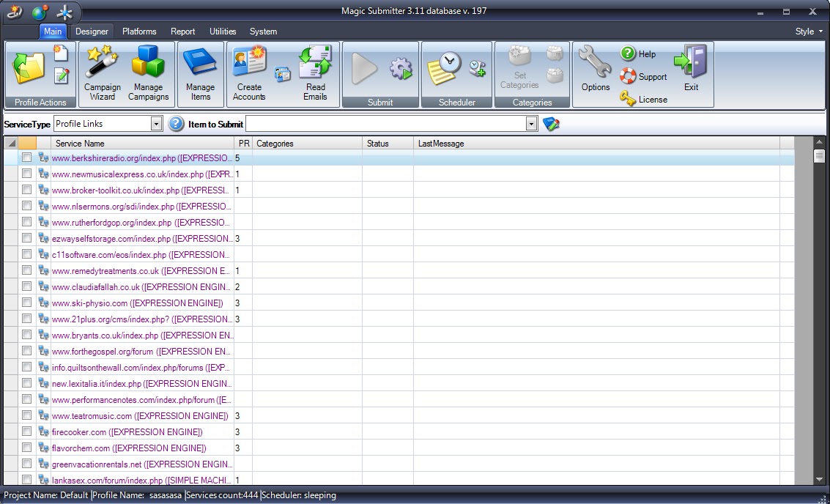830x504 pixels.
Task: Enable checkbox for www.claudiafallah.co.uk
Action: pyautogui.click(x=27, y=286)
